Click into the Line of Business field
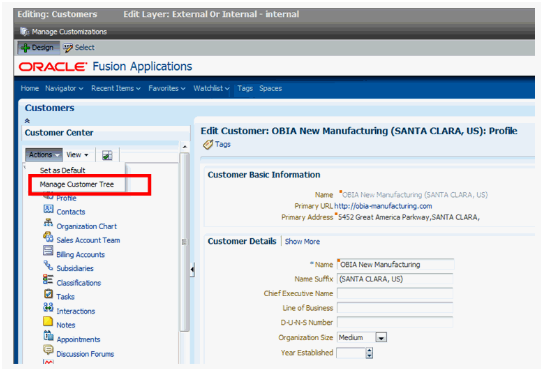This screenshot has height=371, width=543. 395,308
